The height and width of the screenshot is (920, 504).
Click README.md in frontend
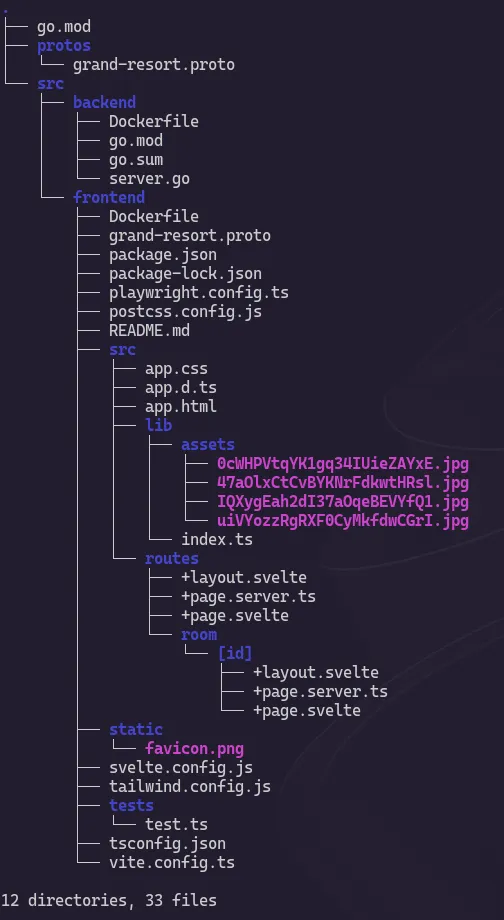pyautogui.click(x=149, y=330)
